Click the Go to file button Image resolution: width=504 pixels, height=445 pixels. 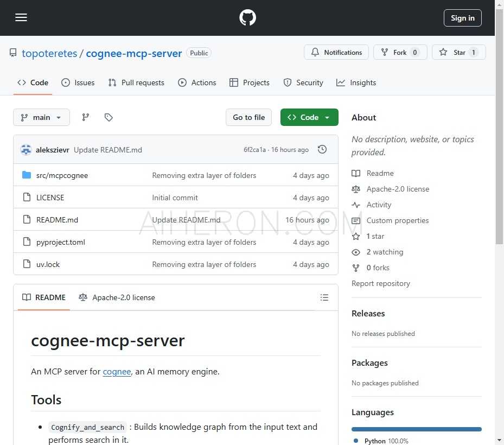tap(249, 117)
